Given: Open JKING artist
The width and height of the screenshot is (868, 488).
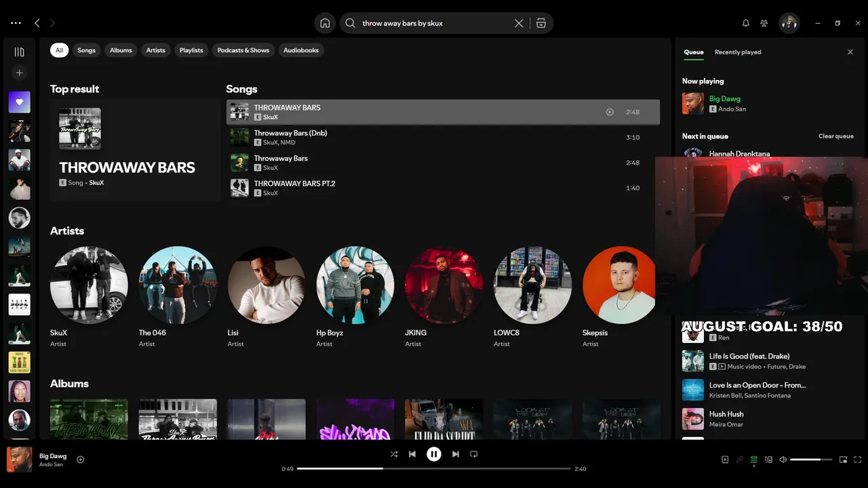Looking at the screenshot, I should 444,285.
